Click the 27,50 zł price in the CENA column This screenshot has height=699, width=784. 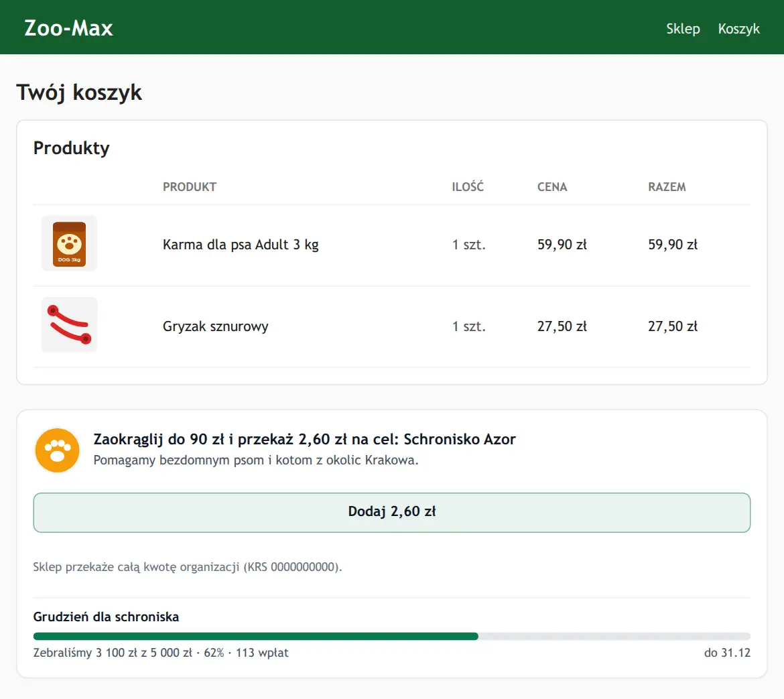pyautogui.click(x=562, y=326)
